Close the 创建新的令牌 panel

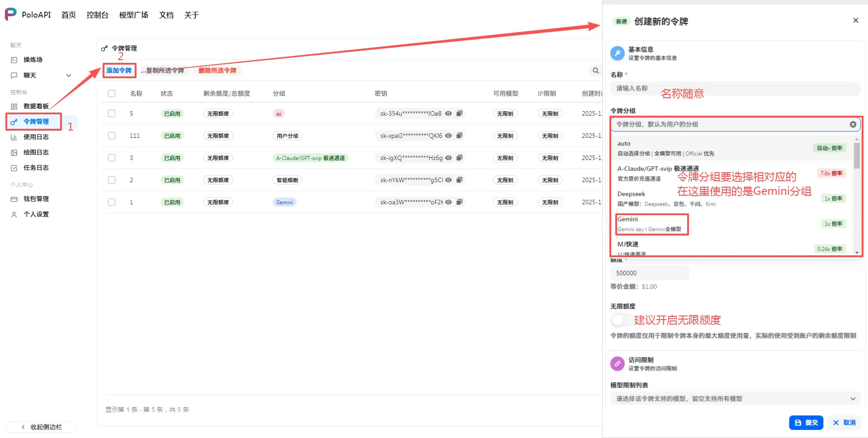(856, 20)
